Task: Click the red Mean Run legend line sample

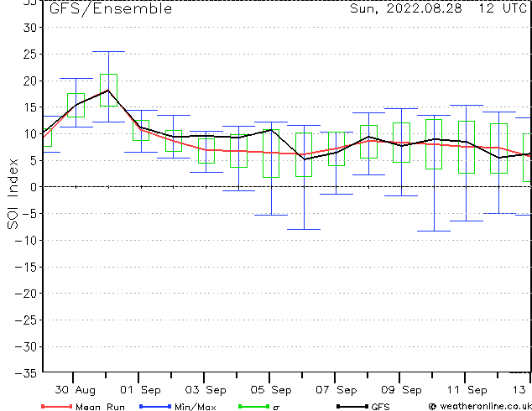Action: [57, 406]
